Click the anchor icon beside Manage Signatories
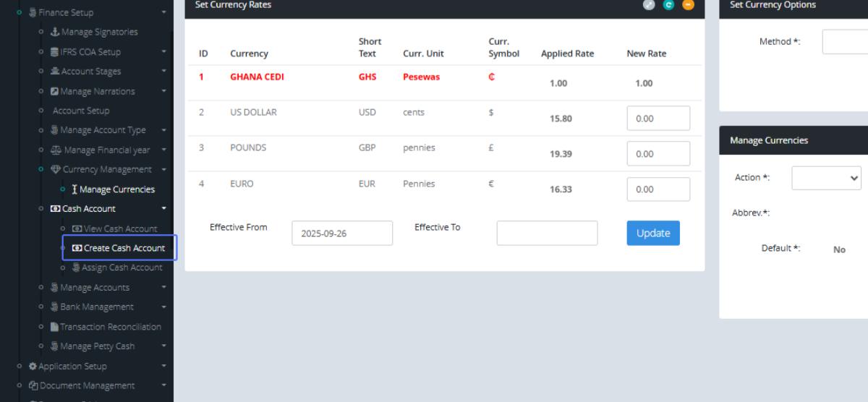 point(55,32)
